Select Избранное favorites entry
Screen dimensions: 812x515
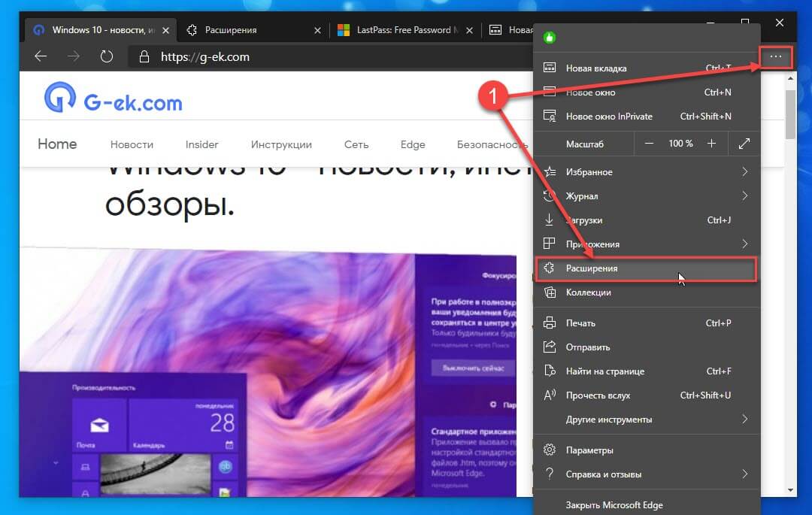pos(591,171)
